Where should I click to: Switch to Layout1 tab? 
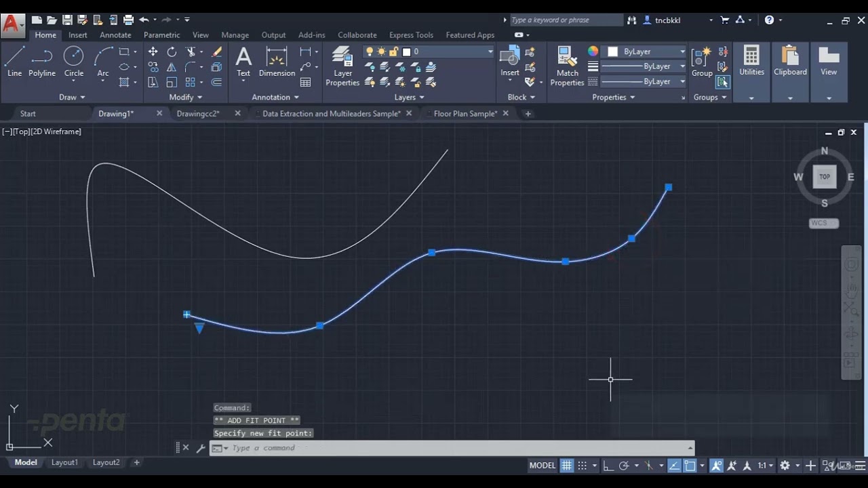click(65, 462)
